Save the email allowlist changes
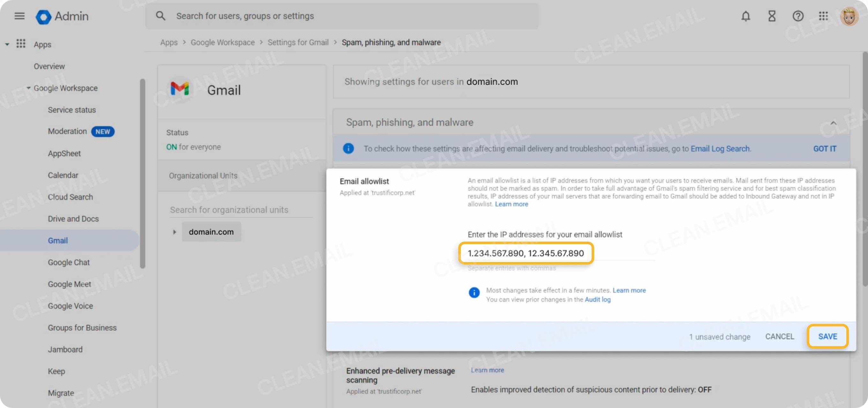Image resolution: width=868 pixels, height=408 pixels. 827,336
